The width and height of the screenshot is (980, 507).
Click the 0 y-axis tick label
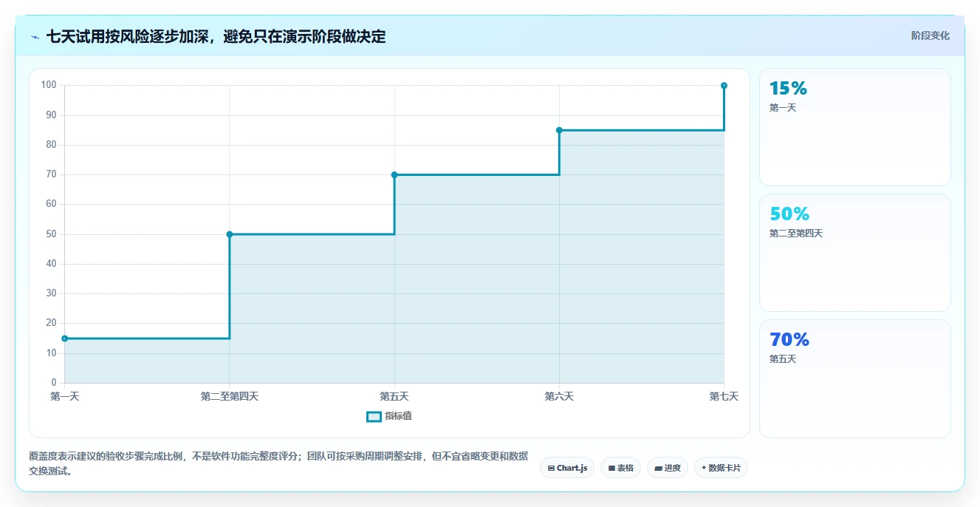pyautogui.click(x=54, y=383)
